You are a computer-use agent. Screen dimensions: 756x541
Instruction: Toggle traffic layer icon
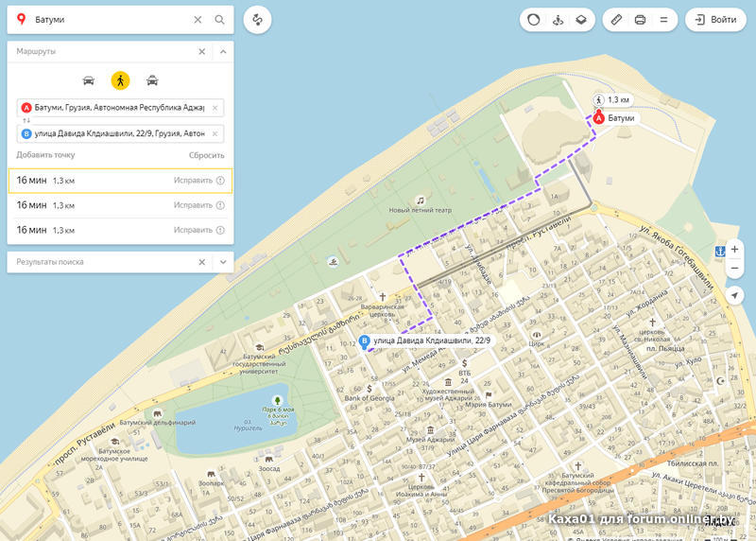[x=534, y=20]
